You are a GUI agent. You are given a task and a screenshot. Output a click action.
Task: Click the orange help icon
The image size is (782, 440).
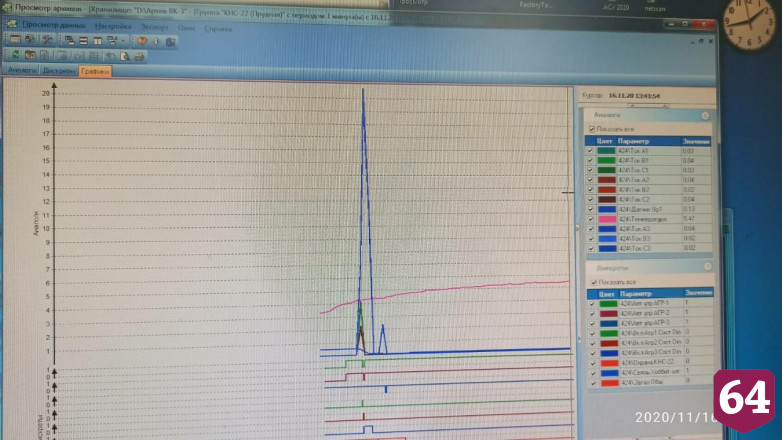tap(143, 41)
